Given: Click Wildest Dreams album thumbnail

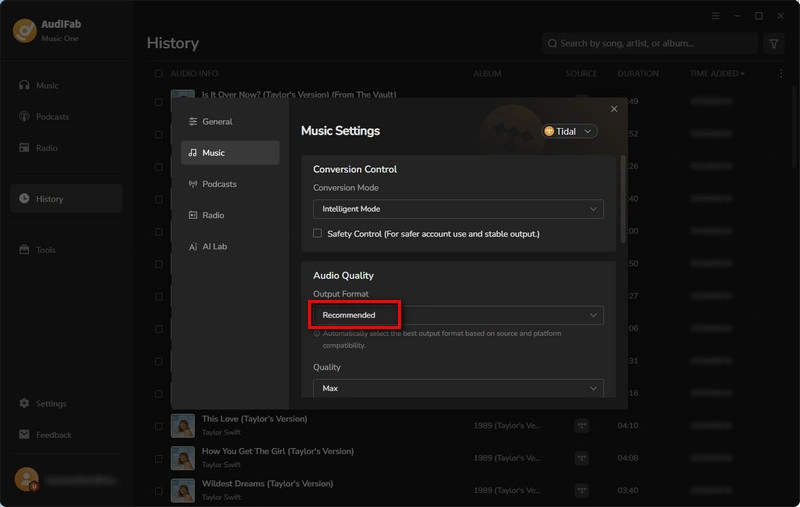Looking at the screenshot, I should pos(183,490).
